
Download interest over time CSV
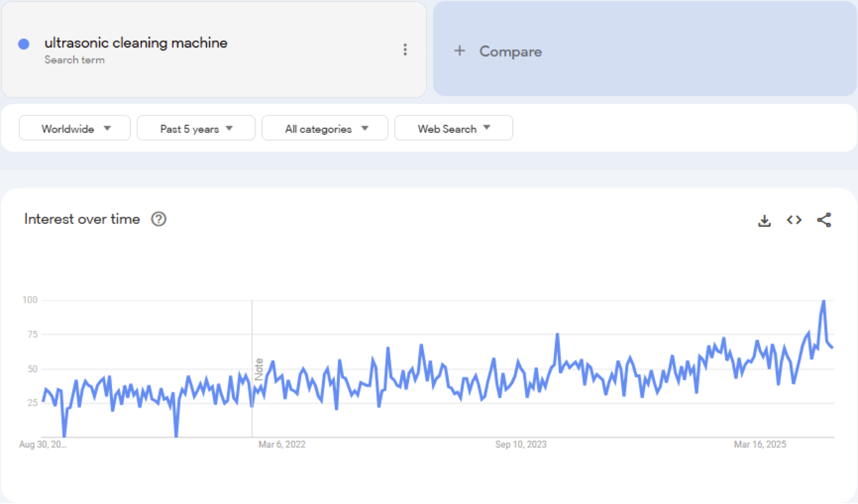(x=764, y=221)
